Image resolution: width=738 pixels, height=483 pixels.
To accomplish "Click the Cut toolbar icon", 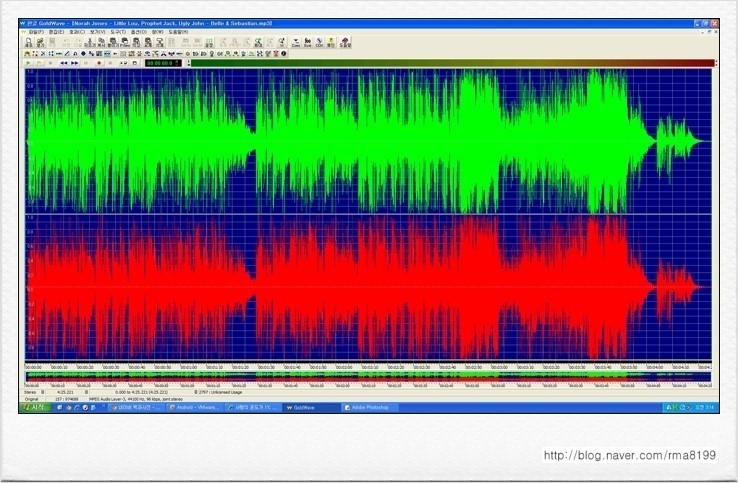I will coord(89,42).
